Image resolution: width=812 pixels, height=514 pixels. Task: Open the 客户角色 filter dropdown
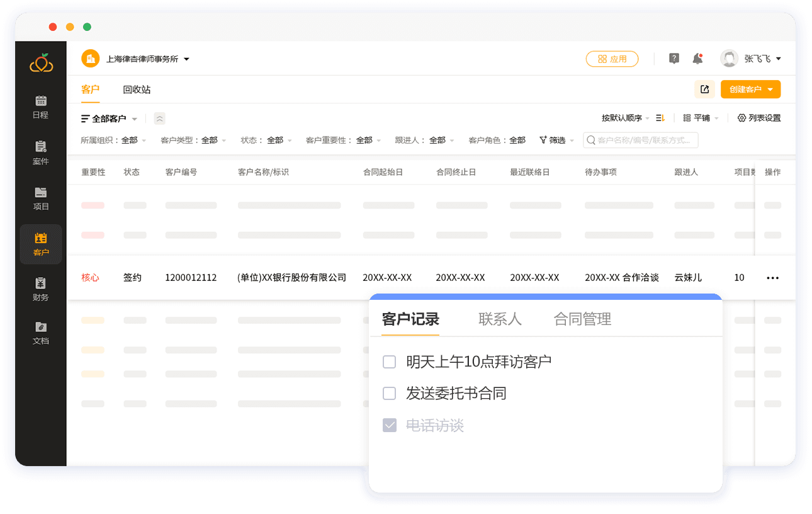pyautogui.click(x=497, y=140)
